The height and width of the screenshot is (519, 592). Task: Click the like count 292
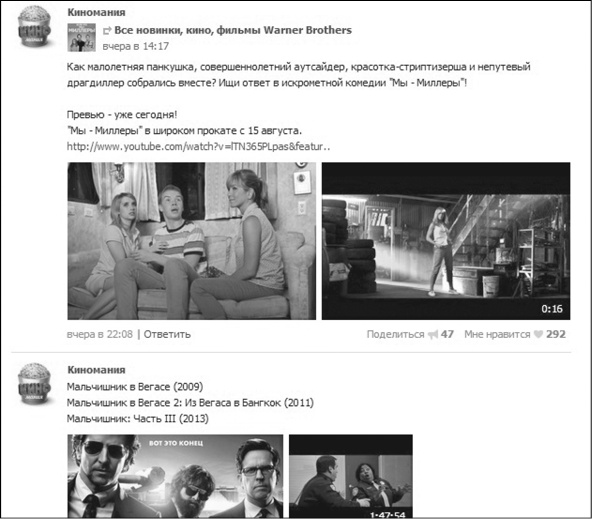(x=556, y=334)
